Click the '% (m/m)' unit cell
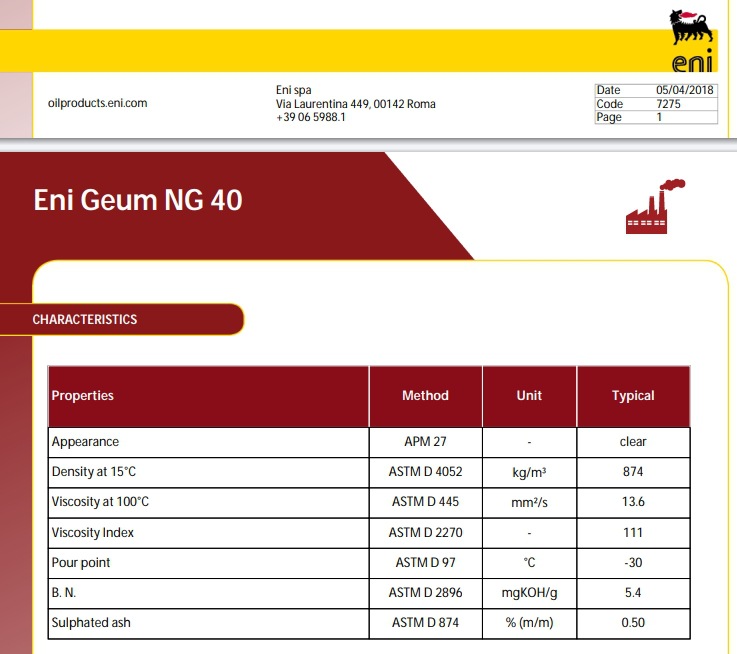This screenshot has height=654, width=737. (529, 623)
